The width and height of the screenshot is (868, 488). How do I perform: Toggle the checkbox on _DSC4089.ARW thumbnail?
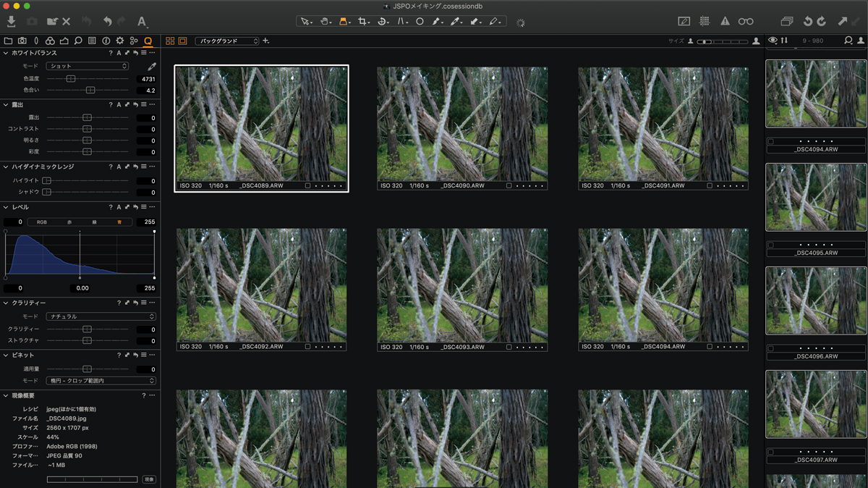(307, 186)
